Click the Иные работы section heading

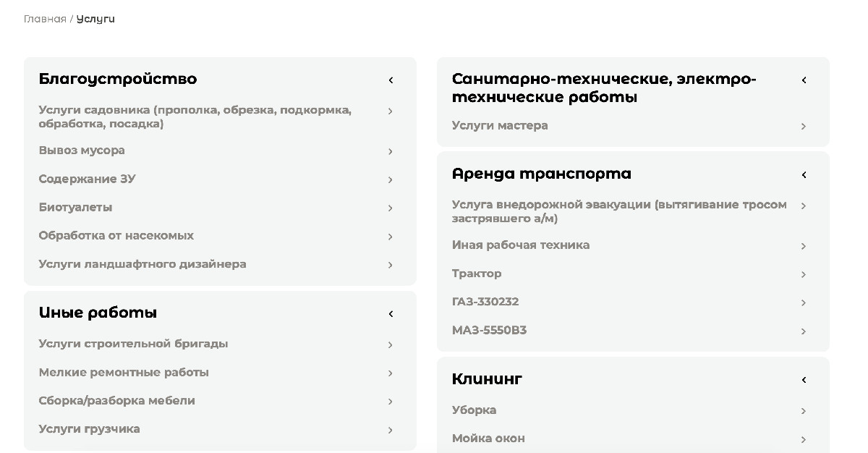98,313
